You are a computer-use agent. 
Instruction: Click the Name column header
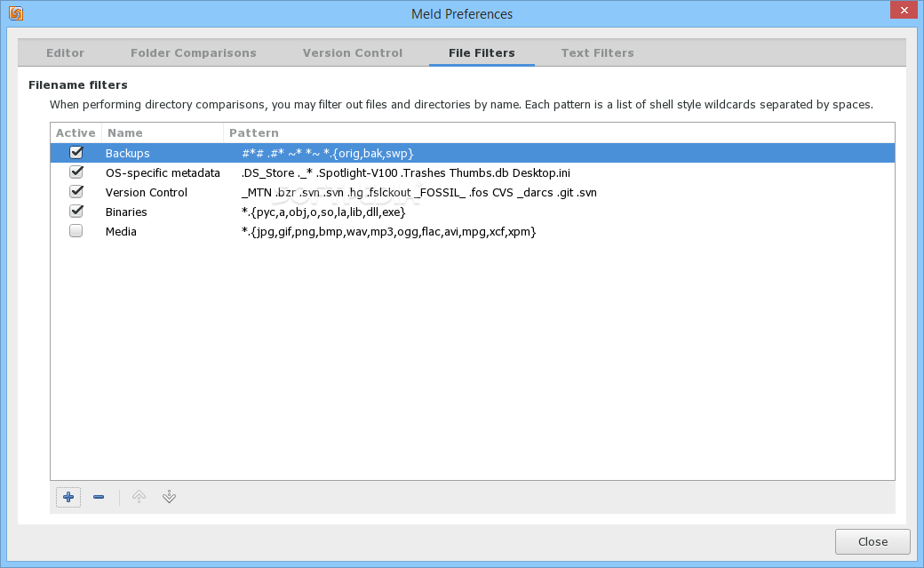point(163,132)
